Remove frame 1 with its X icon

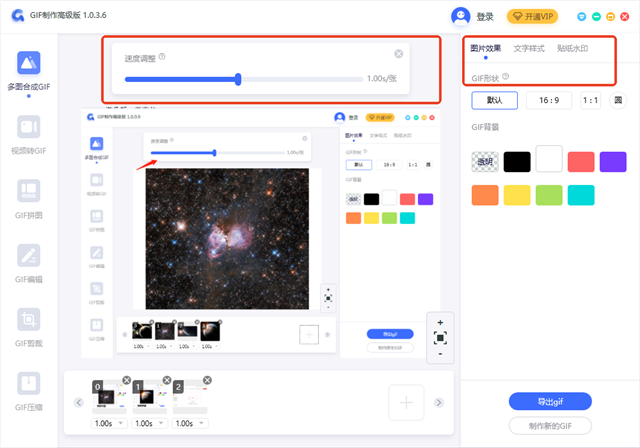click(167, 380)
